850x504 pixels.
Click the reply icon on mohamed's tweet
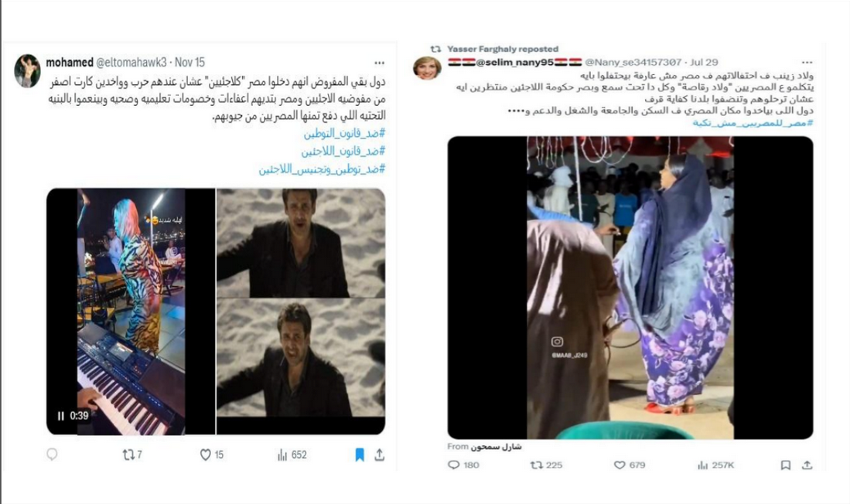click(52, 455)
